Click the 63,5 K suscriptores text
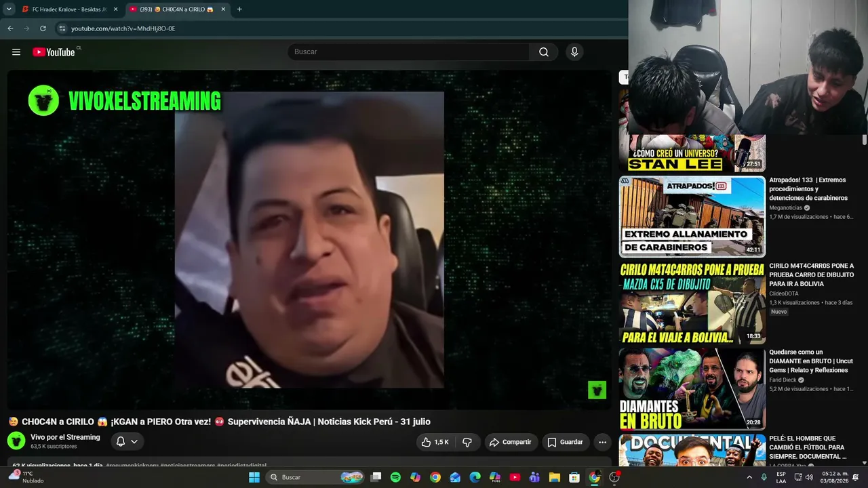This screenshot has height=488, width=868. click(54, 447)
